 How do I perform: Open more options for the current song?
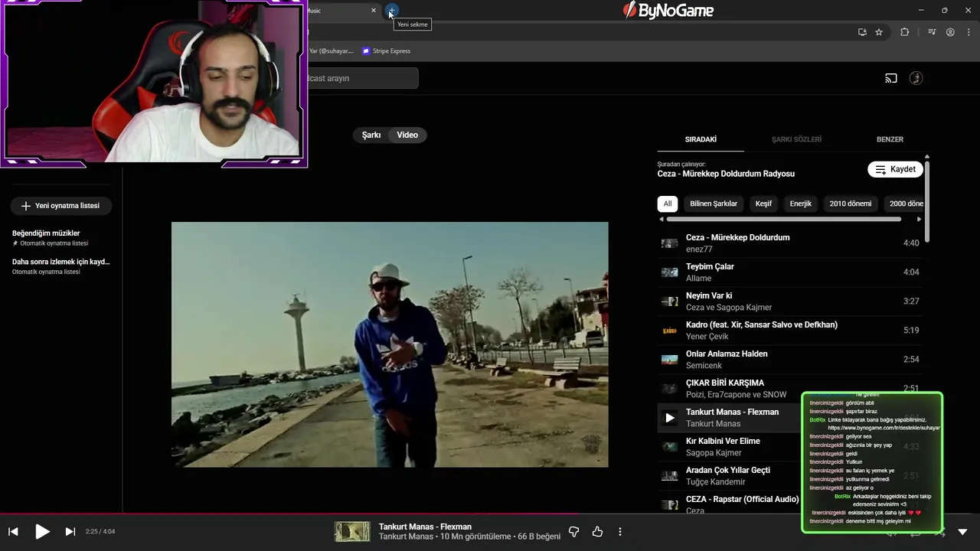click(620, 531)
